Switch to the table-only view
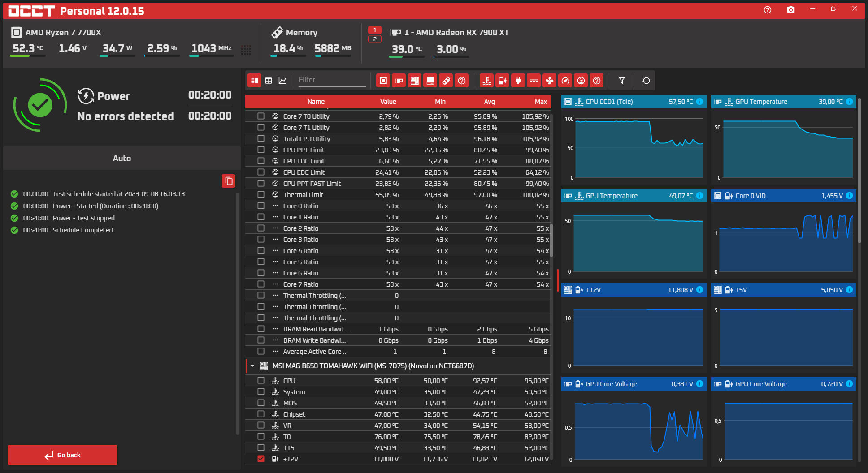 269,81
